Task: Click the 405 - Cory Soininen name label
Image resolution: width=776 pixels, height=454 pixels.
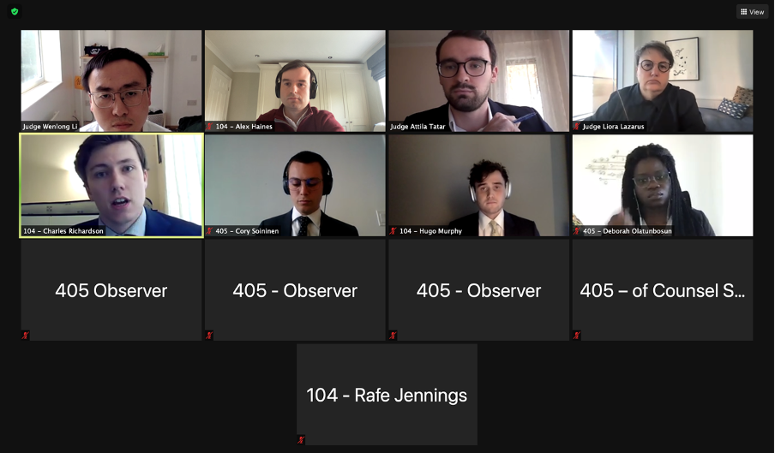Action: pos(247,231)
